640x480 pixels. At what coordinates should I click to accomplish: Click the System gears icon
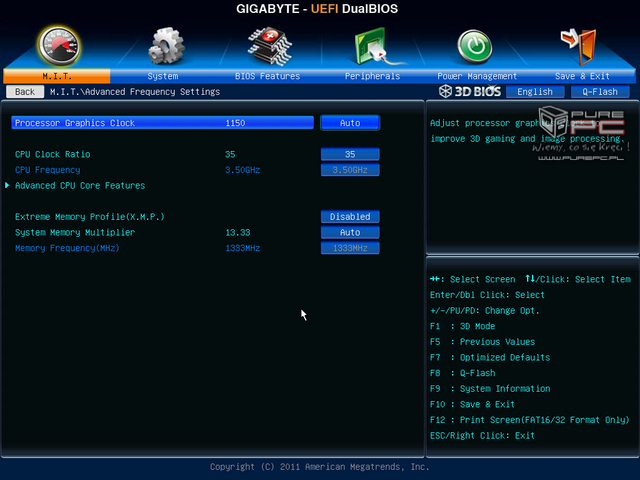[x=166, y=46]
